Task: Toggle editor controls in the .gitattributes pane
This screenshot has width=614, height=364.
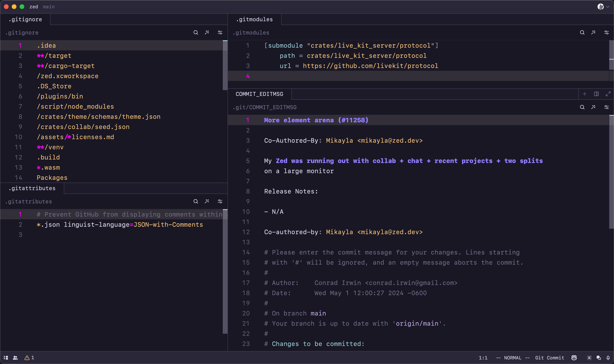Action: point(220,201)
